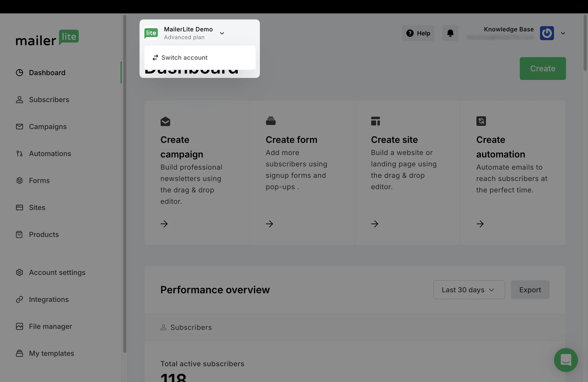588x382 pixels.
Task: Expand the user profile chevron menu
Action: click(563, 33)
